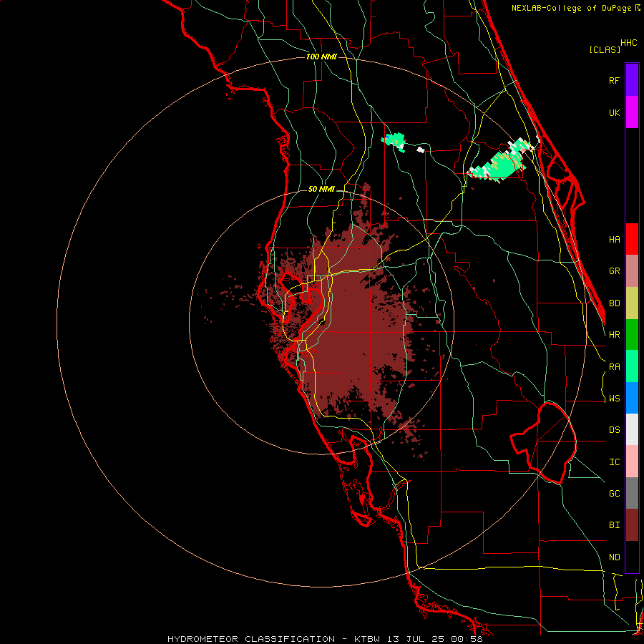The width and height of the screenshot is (644, 644).
Task: Click the GR legend label
Action: point(614,271)
